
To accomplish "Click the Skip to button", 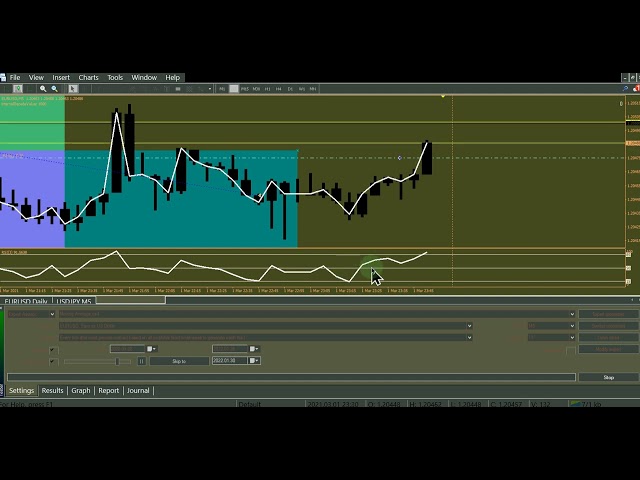I will [178, 361].
